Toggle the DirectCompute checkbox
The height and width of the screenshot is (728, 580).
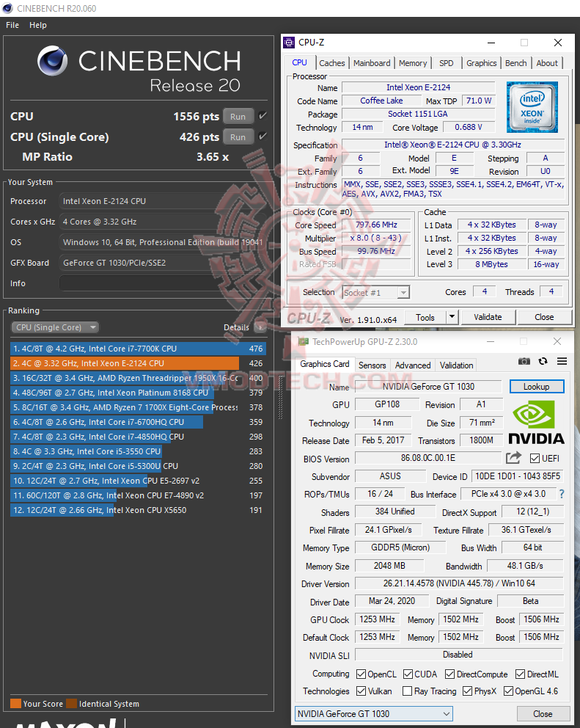click(x=449, y=674)
